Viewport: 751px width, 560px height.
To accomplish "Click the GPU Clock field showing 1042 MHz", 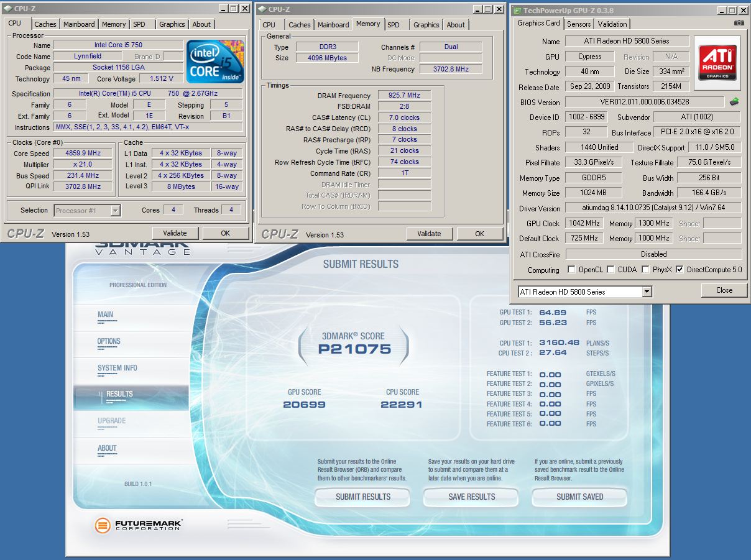I will click(x=583, y=223).
